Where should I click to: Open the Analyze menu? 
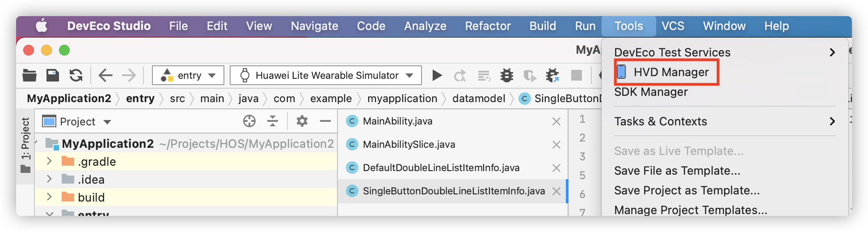tap(425, 26)
